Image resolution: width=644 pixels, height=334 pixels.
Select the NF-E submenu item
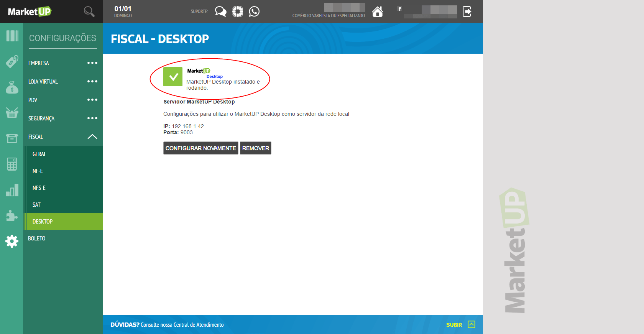pyautogui.click(x=63, y=171)
